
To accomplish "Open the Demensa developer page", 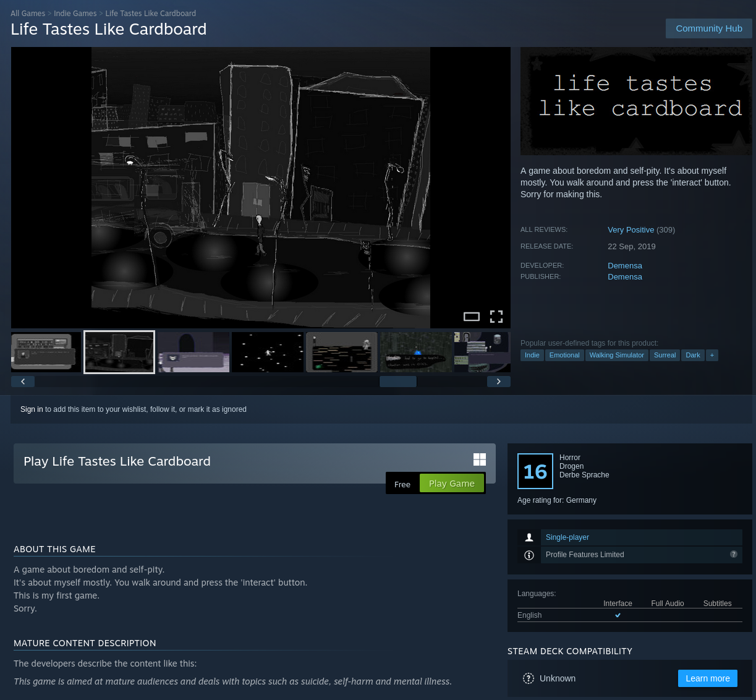I will 624,265.
